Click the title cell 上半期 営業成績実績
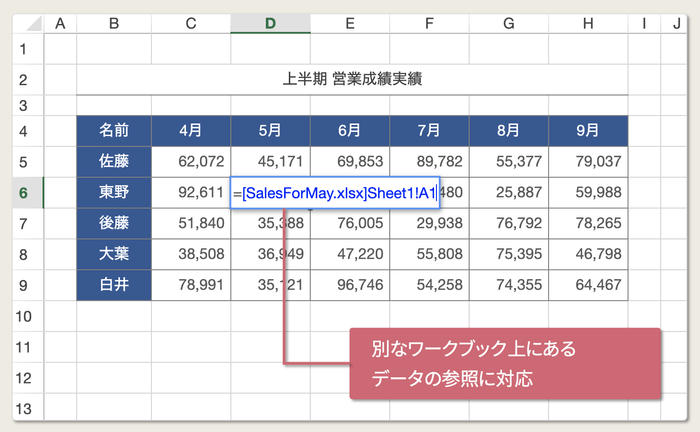 pyautogui.click(x=352, y=79)
